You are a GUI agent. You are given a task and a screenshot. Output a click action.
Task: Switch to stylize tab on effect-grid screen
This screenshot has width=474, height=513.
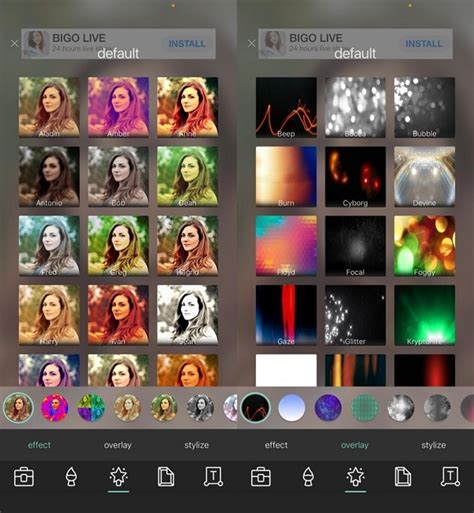click(x=197, y=445)
